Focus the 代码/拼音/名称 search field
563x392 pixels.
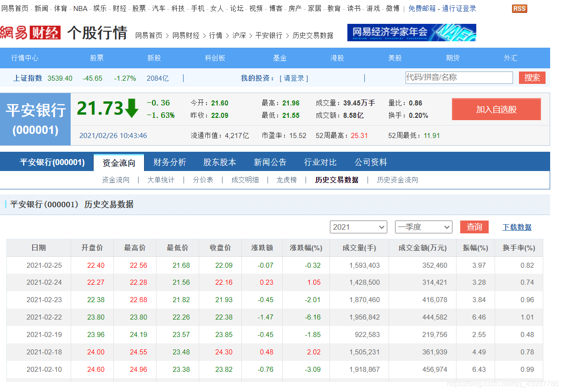click(459, 77)
